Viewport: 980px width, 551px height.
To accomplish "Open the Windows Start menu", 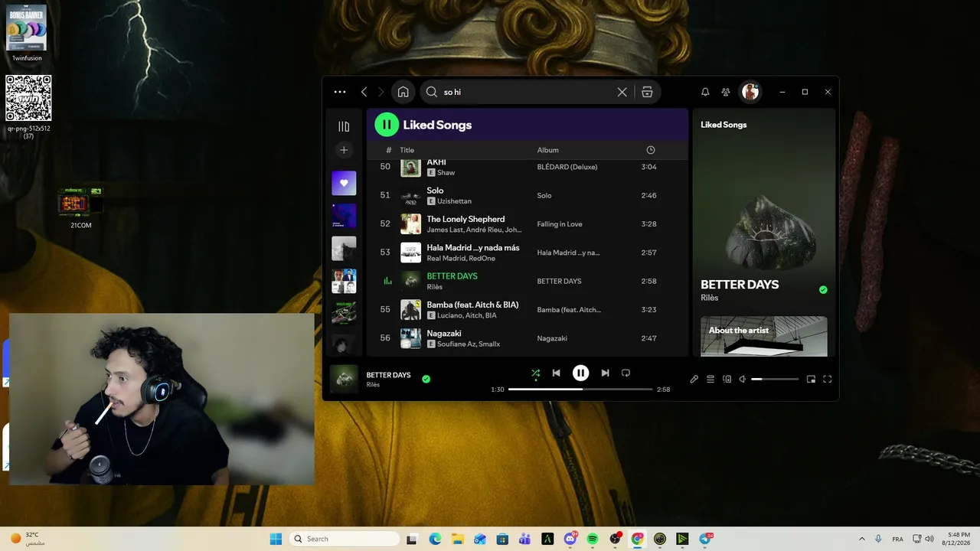I will click(276, 539).
